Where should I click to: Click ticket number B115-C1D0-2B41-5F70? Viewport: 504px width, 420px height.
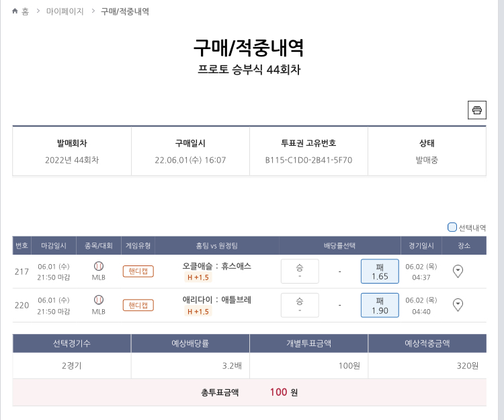coord(308,160)
